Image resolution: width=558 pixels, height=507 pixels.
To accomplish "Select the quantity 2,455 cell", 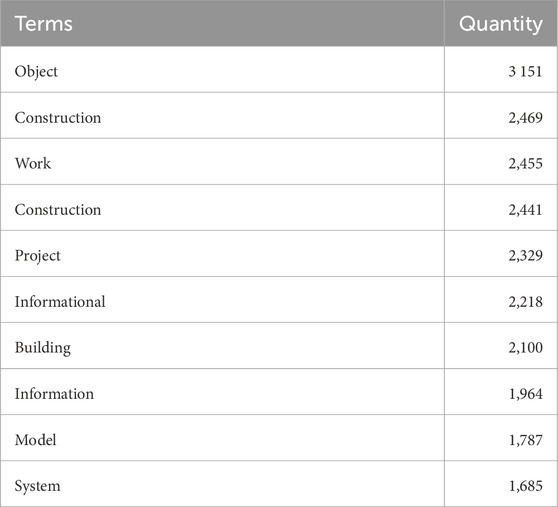I will 501,162.
